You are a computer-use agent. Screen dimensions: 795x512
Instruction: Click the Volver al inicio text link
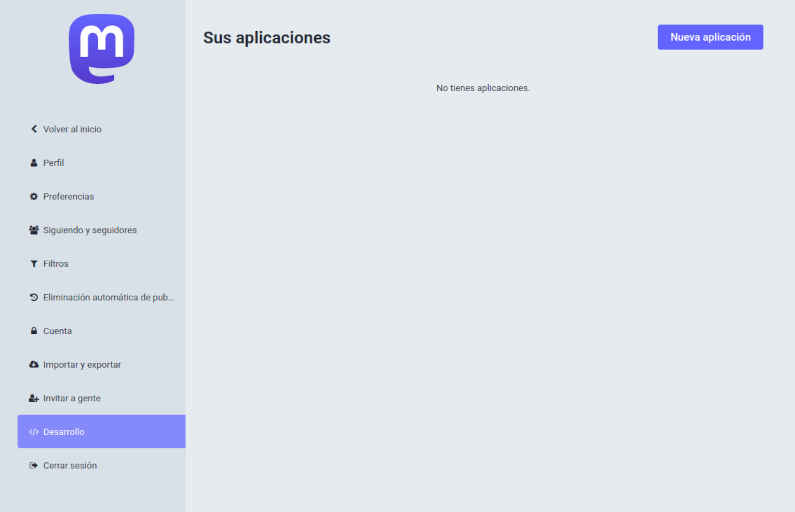72,129
